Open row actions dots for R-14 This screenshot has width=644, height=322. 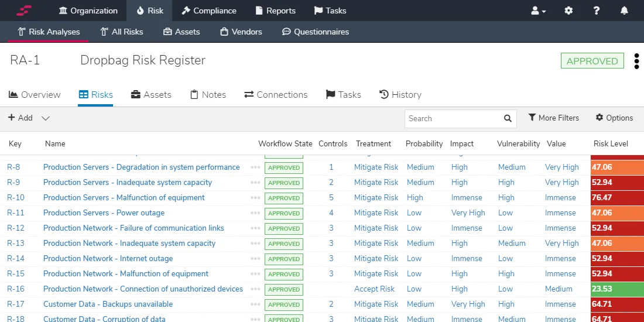click(255, 258)
